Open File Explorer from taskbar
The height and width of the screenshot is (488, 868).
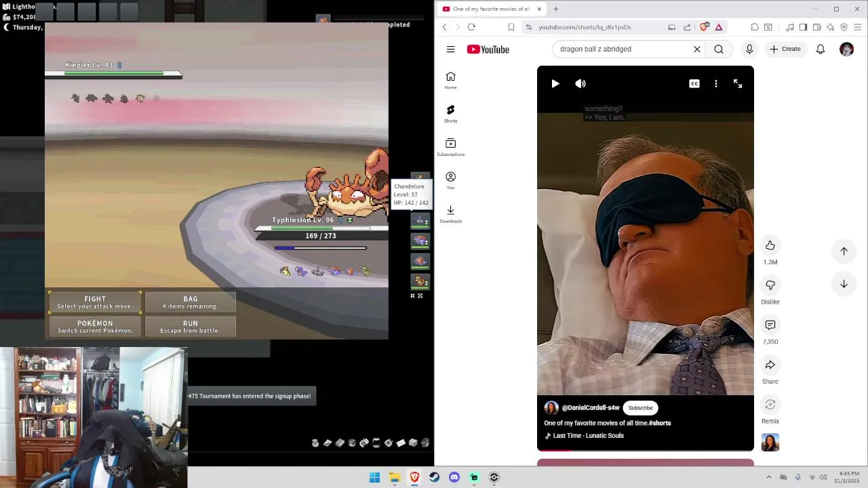395,477
